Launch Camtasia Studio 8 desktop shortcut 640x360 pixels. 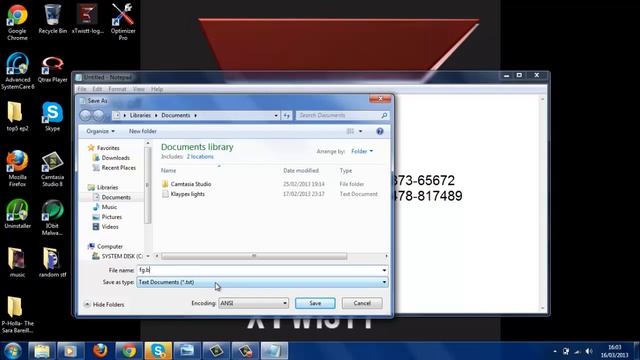(53, 169)
